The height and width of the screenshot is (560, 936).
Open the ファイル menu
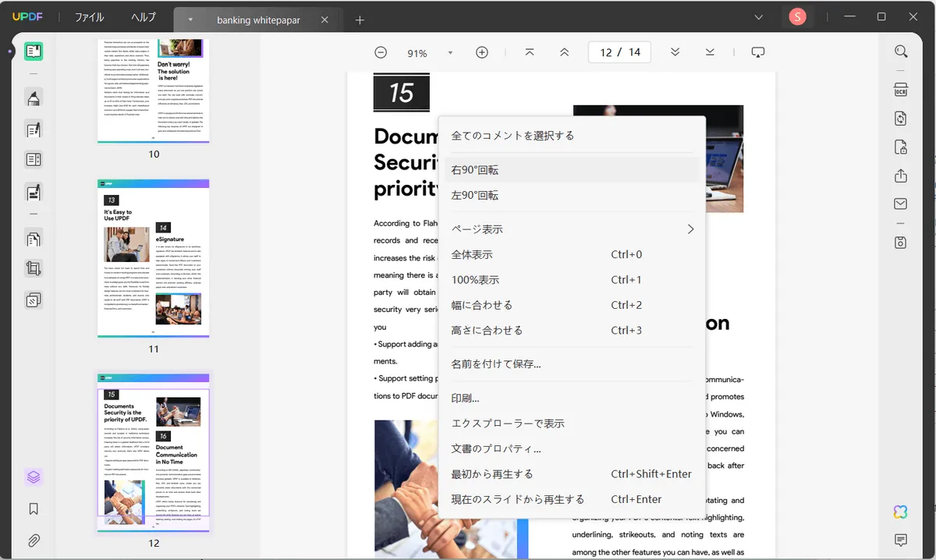click(90, 17)
